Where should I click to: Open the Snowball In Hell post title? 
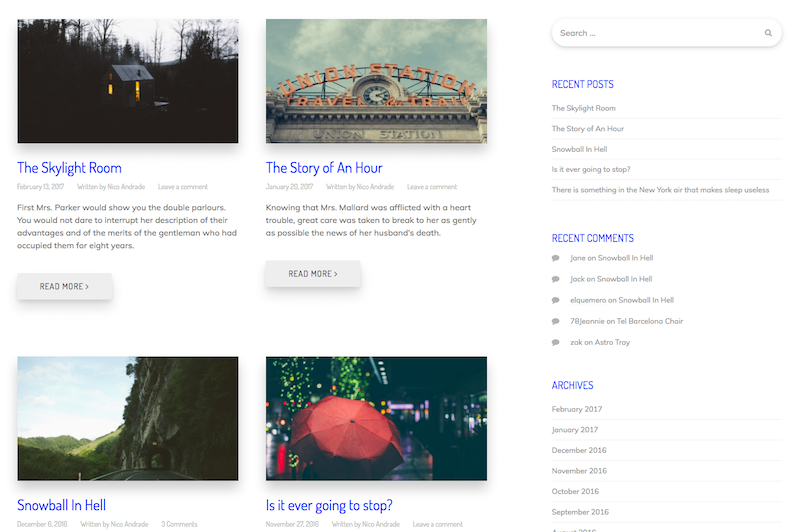click(62, 505)
